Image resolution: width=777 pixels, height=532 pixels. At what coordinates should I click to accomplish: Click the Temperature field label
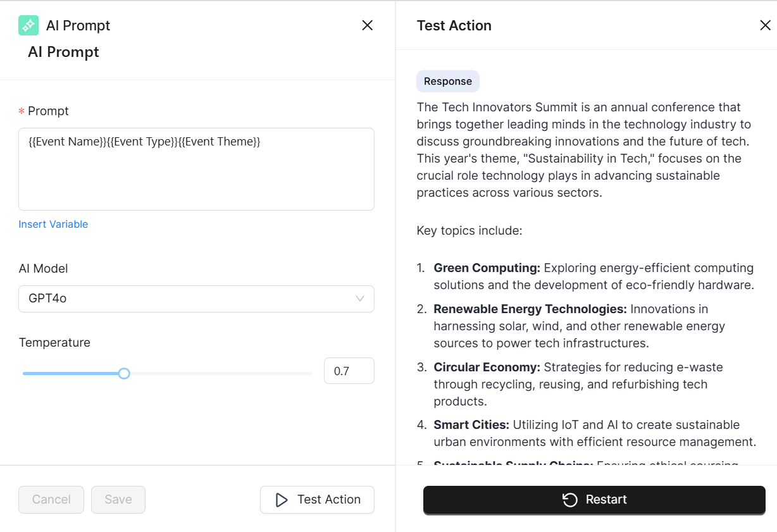54,342
